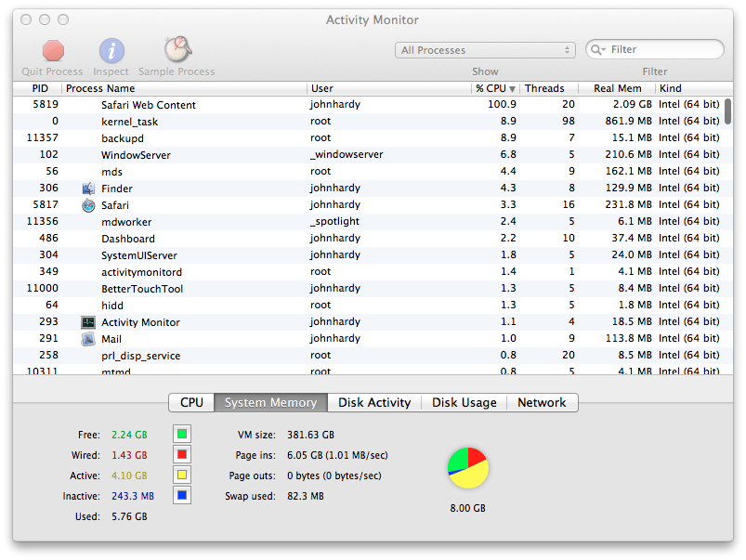Screen dimensions: 746x560
Task: Click the Page outs 0 bytes value
Action: click(334, 475)
